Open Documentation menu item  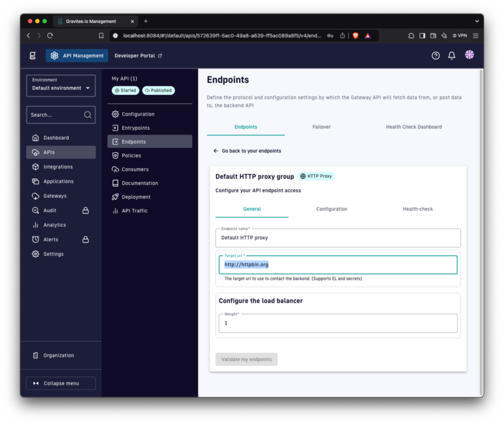coord(150,183)
